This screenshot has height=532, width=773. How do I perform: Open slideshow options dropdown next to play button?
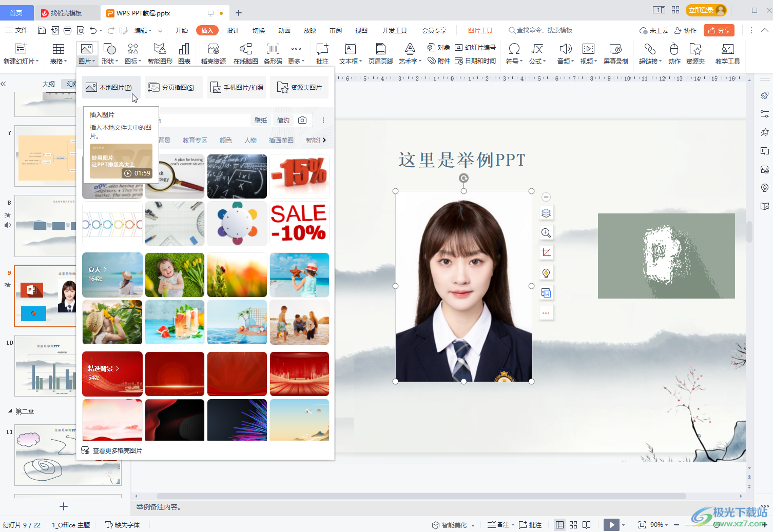[623, 525]
